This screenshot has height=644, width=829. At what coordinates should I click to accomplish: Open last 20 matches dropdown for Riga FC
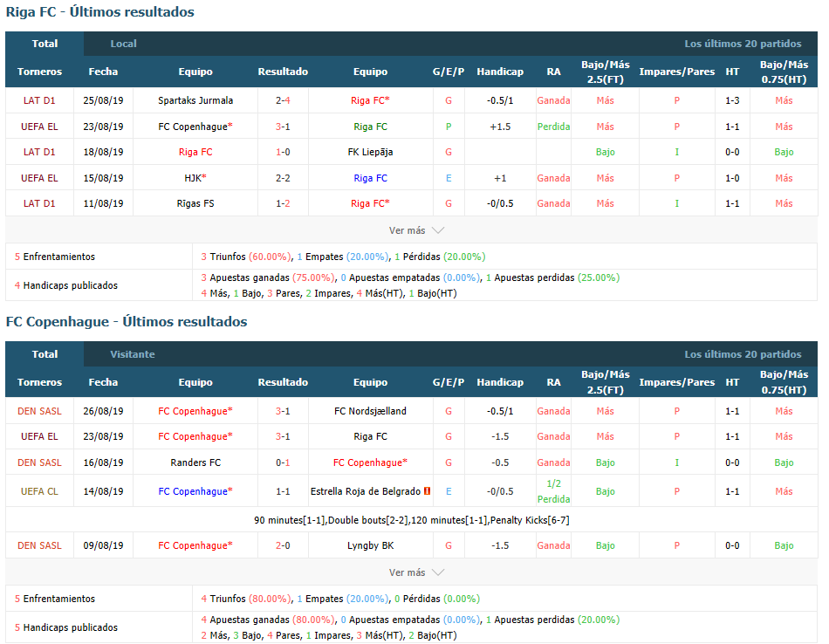click(743, 44)
